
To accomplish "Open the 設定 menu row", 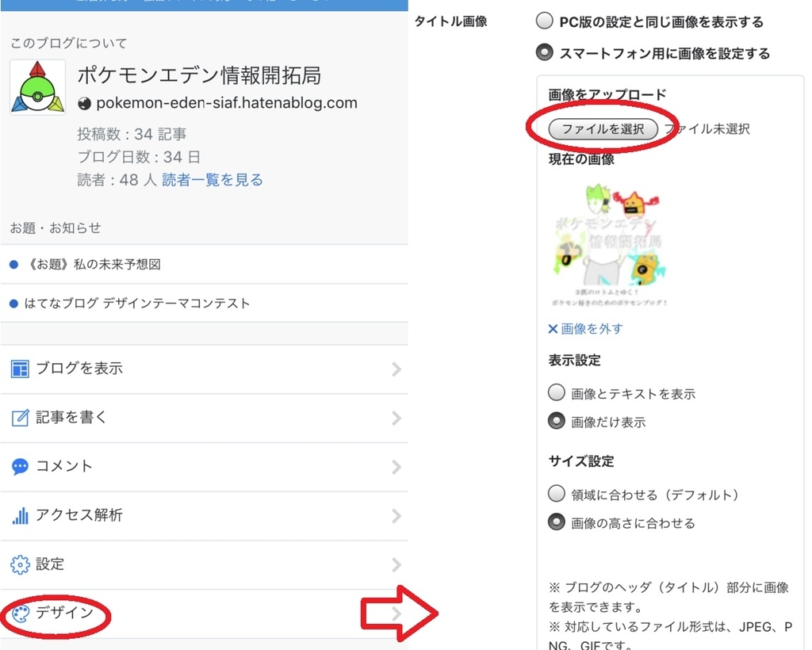I will pos(204,564).
